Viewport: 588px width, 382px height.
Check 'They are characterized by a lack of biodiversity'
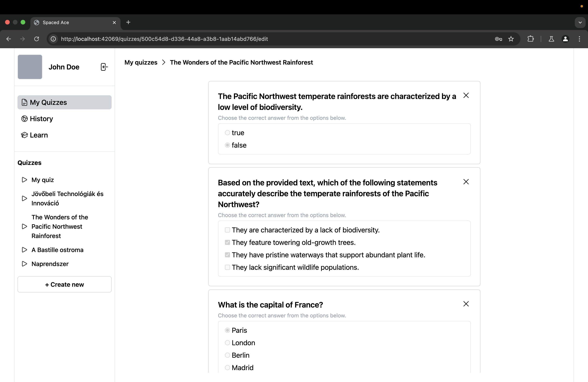[227, 230]
